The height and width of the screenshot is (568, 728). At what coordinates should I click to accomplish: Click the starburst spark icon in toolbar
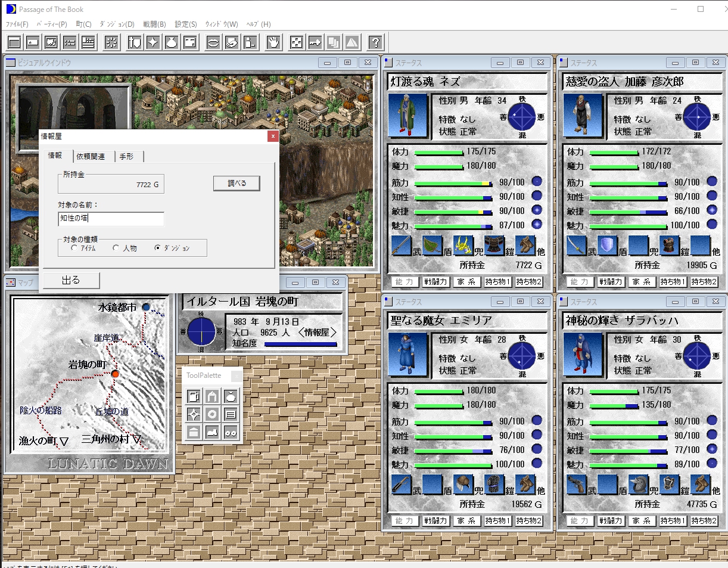pyautogui.click(x=111, y=42)
